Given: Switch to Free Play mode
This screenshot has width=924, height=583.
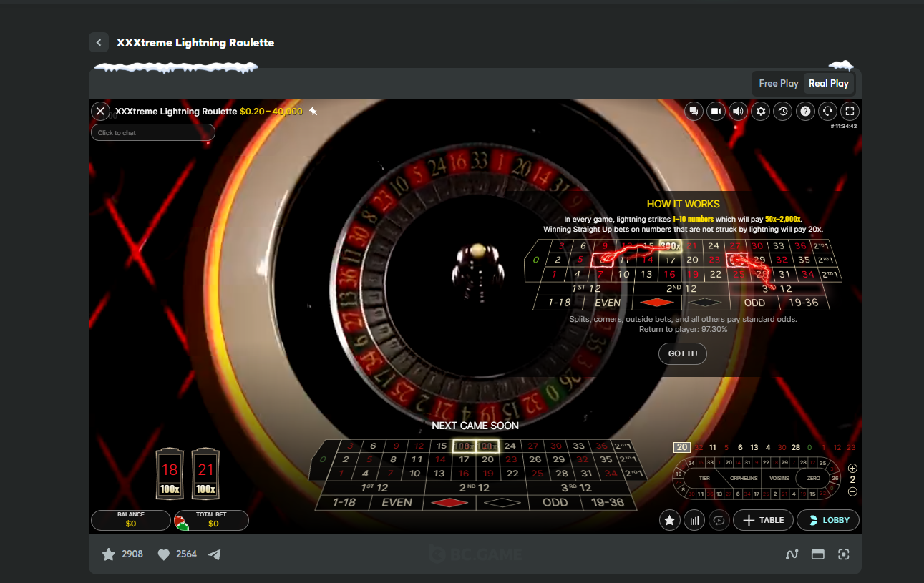Looking at the screenshot, I should (x=778, y=84).
